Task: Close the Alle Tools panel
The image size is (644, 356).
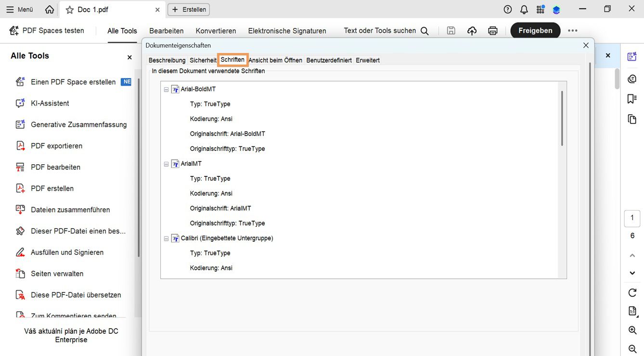Action: click(x=129, y=57)
